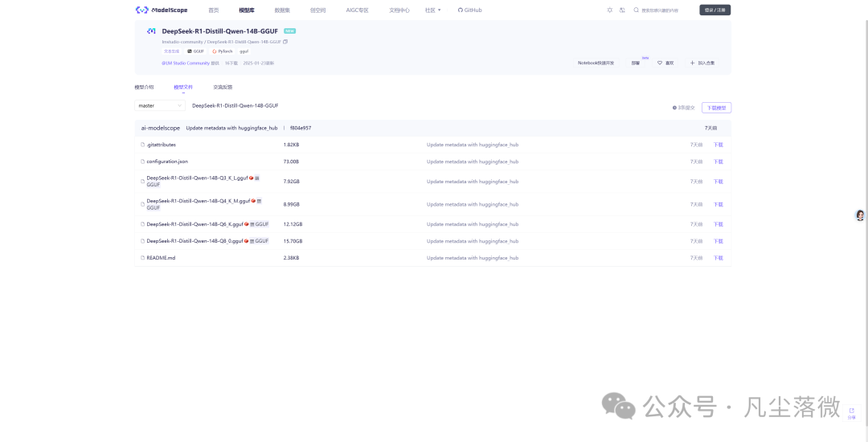This screenshot has height=442, width=868.
Task: Click the 文本生成 task tag
Action: pos(171,51)
